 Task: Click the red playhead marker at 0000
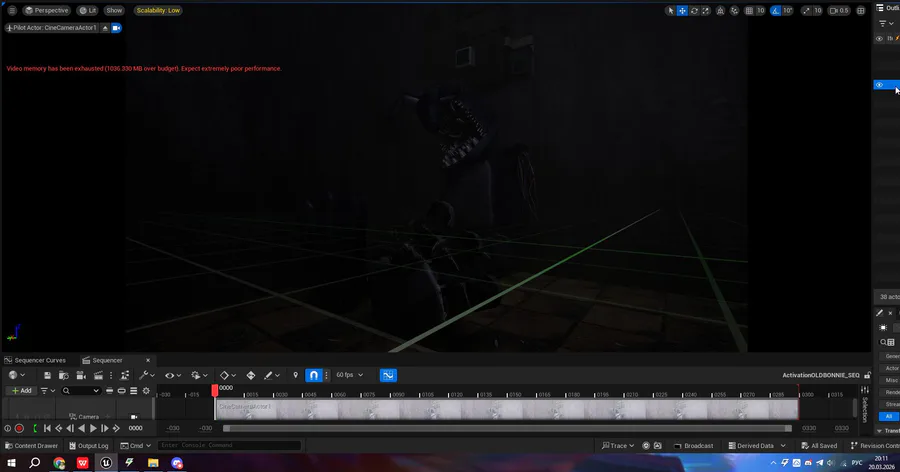(215, 390)
